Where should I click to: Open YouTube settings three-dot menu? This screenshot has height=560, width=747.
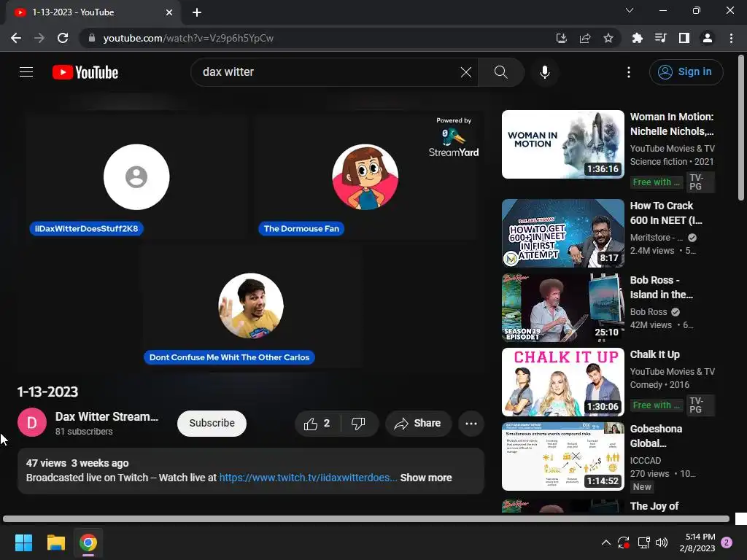pyautogui.click(x=628, y=72)
